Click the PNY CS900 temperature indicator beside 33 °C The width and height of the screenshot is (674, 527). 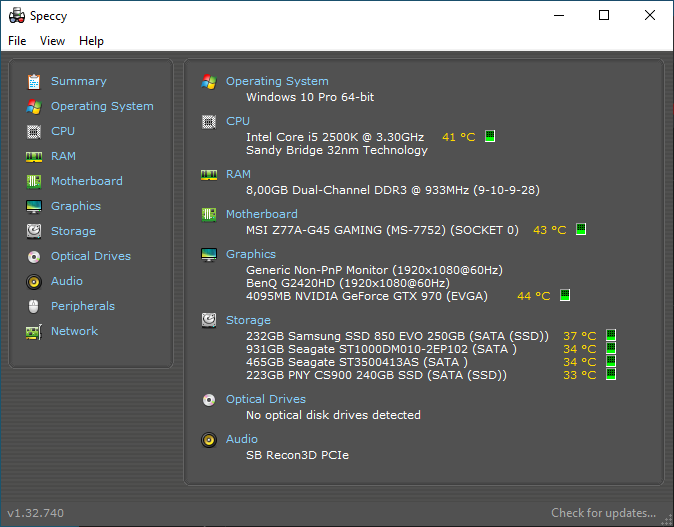click(x=611, y=374)
